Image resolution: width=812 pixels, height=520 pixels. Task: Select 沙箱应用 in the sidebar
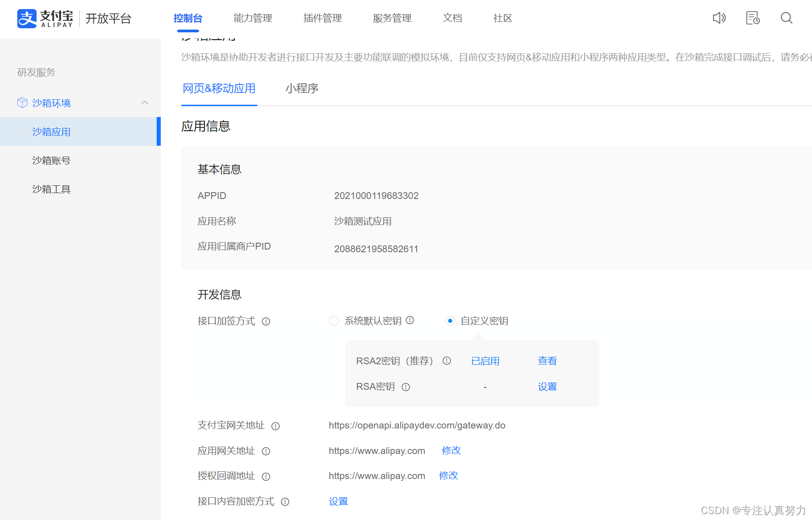(79, 132)
